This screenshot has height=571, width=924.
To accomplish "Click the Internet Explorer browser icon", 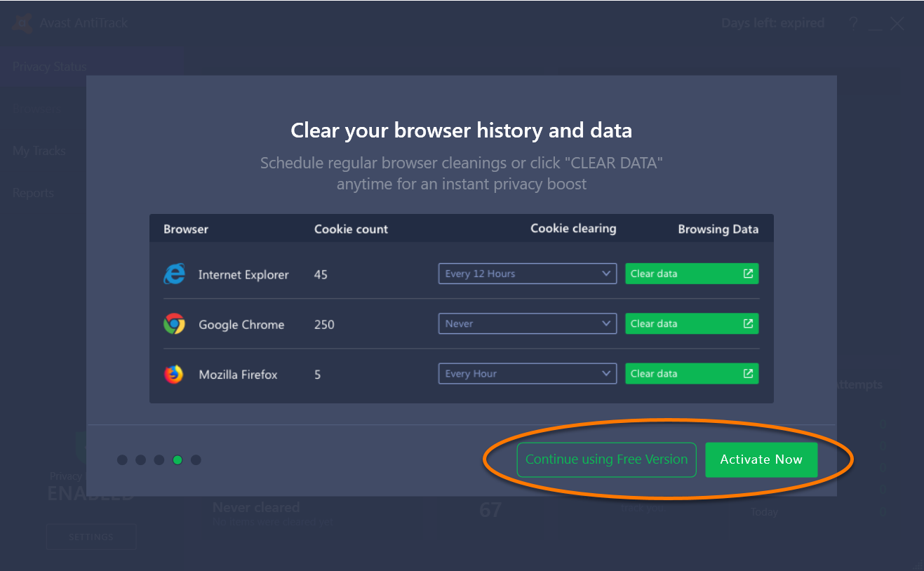I will click(x=174, y=274).
